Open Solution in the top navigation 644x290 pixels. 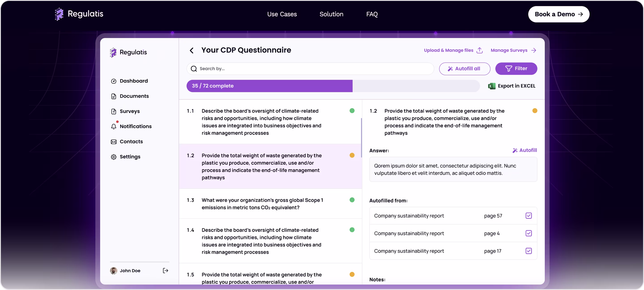pyautogui.click(x=331, y=14)
